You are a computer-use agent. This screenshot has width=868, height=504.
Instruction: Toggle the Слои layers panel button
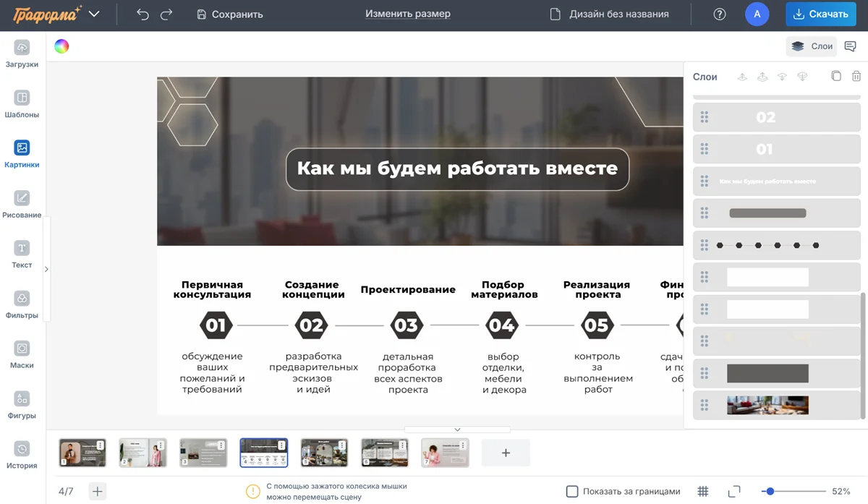pos(812,46)
